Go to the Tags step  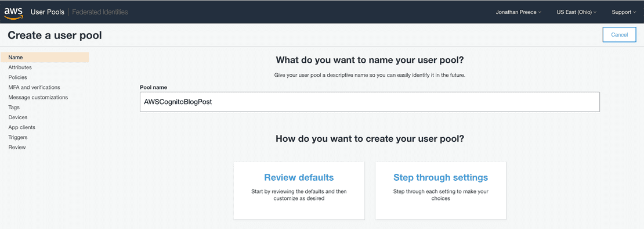click(x=14, y=108)
